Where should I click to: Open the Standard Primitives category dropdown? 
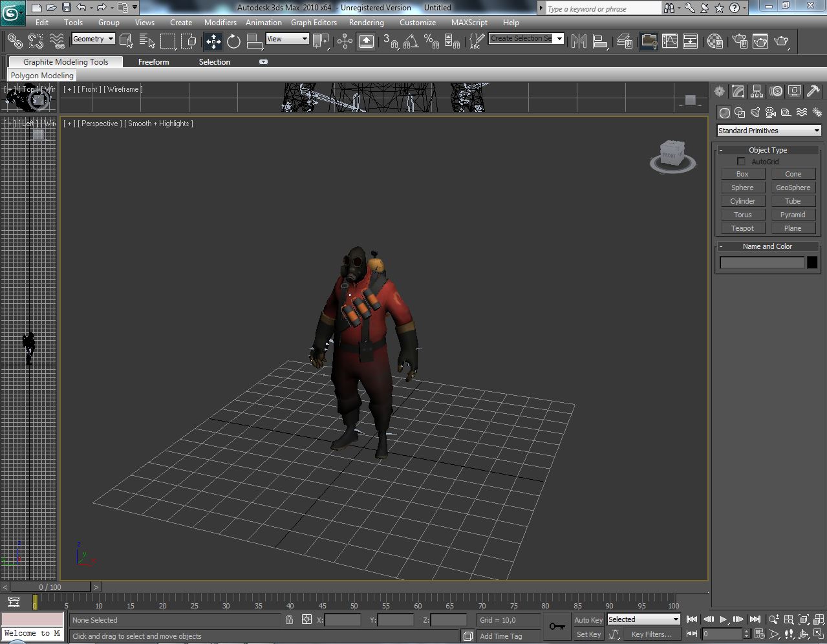click(769, 131)
